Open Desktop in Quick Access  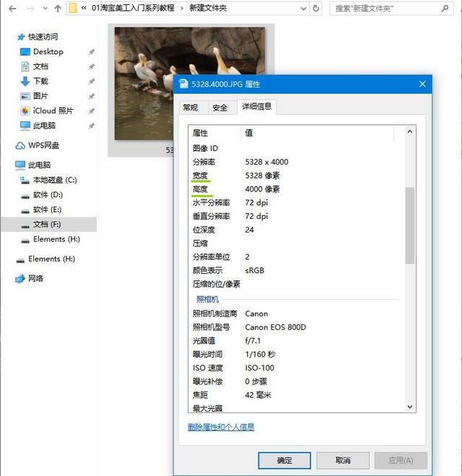tap(48, 52)
